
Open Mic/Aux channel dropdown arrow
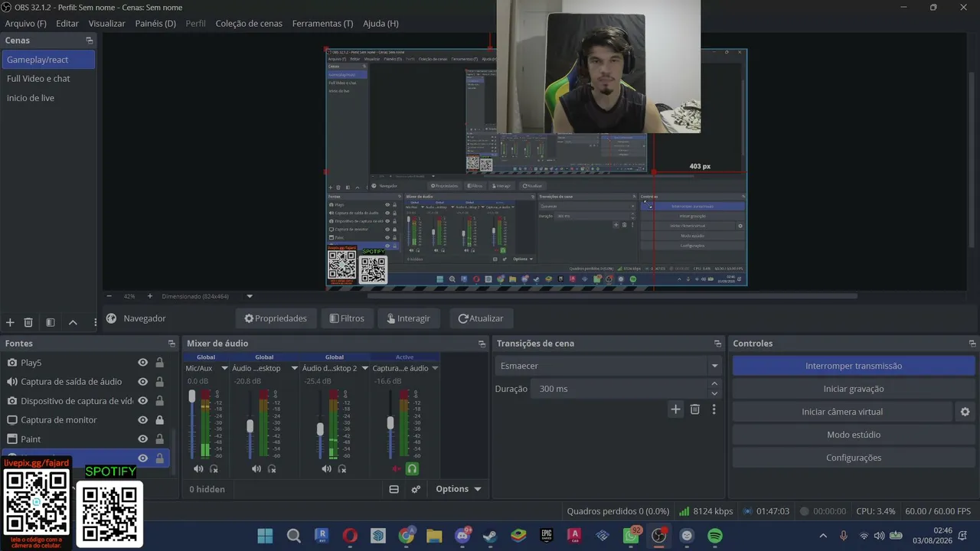[x=225, y=368]
